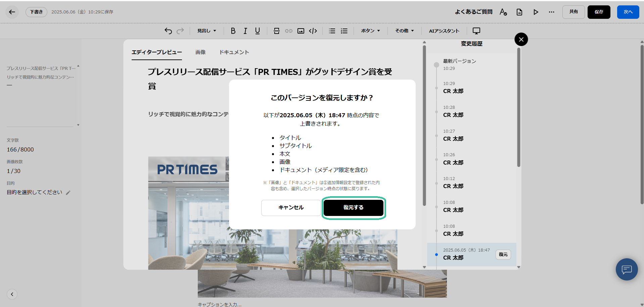Toggle italic formatting icon
Screen dimensions: 644x307
click(245, 31)
